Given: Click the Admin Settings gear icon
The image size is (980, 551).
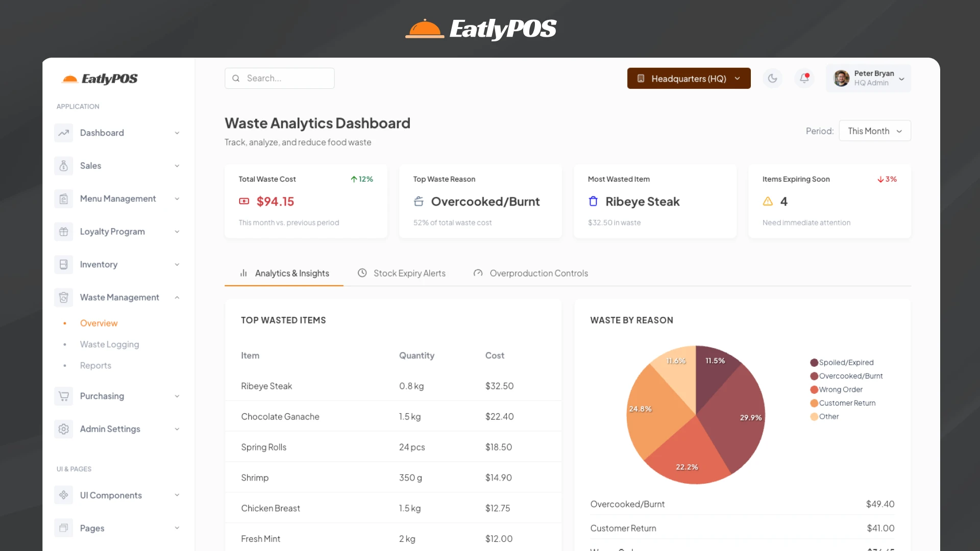Looking at the screenshot, I should click(63, 429).
